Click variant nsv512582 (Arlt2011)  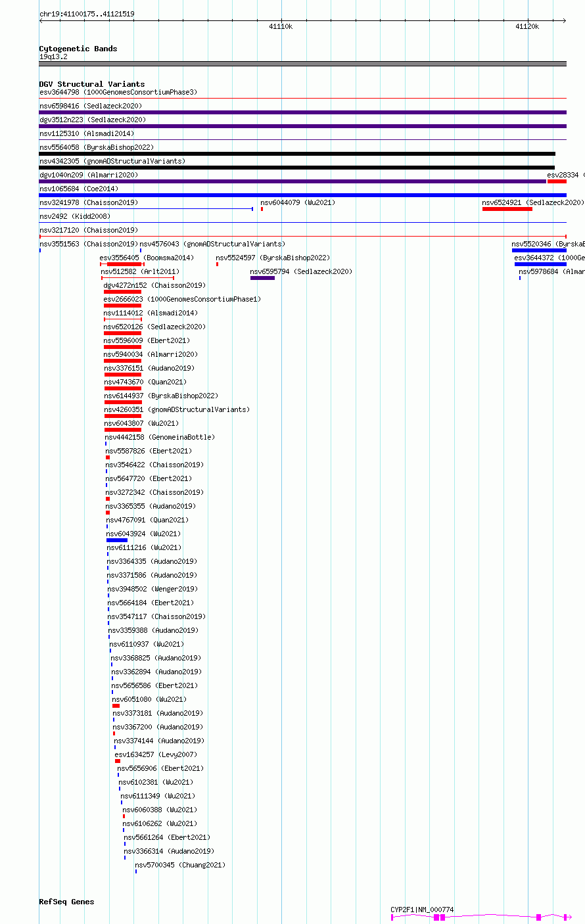point(140,271)
